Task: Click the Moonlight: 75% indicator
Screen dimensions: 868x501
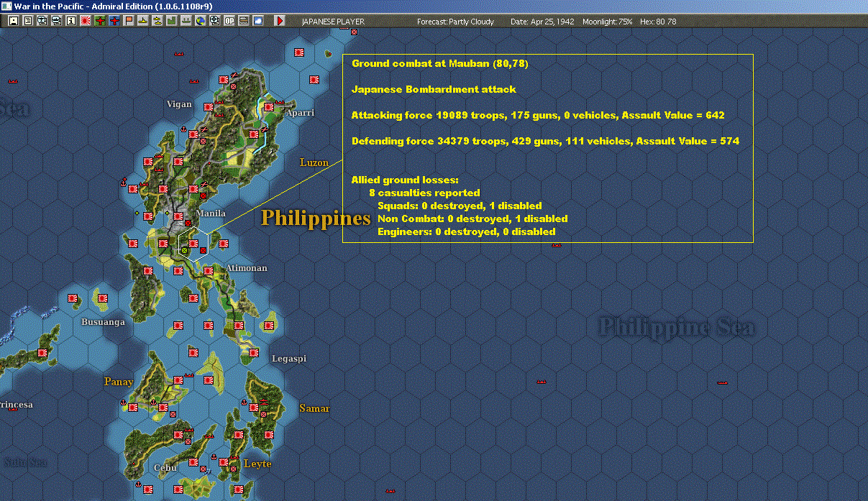Action: pos(608,22)
